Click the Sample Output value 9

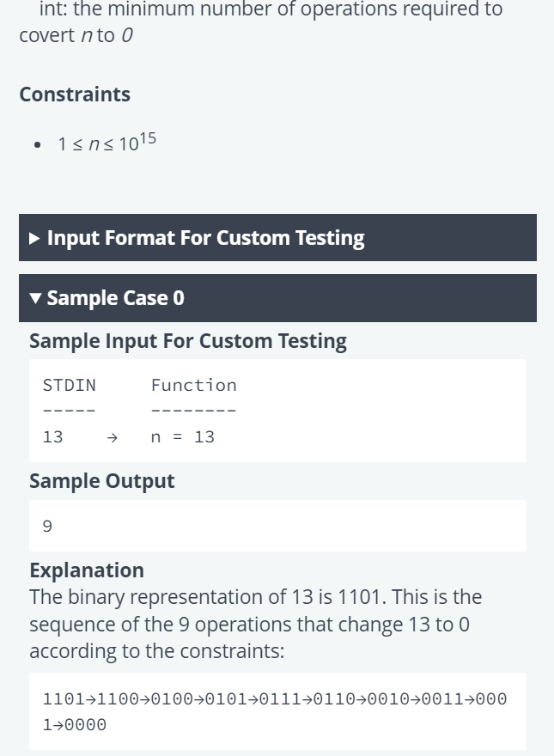(47, 526)
